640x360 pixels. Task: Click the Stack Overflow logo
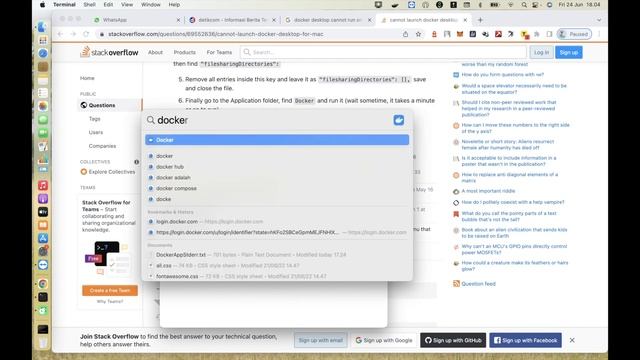click(109, 52)
